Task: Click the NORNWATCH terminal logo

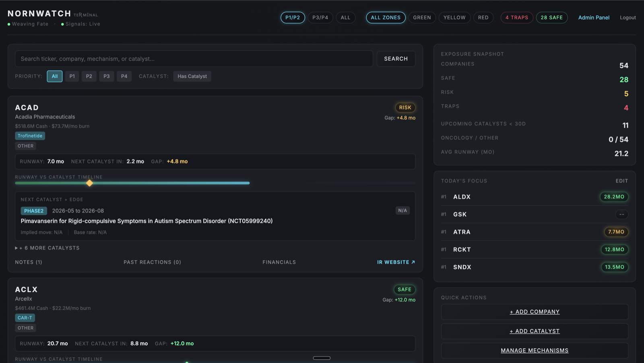Action: click(x=53, y=14)
